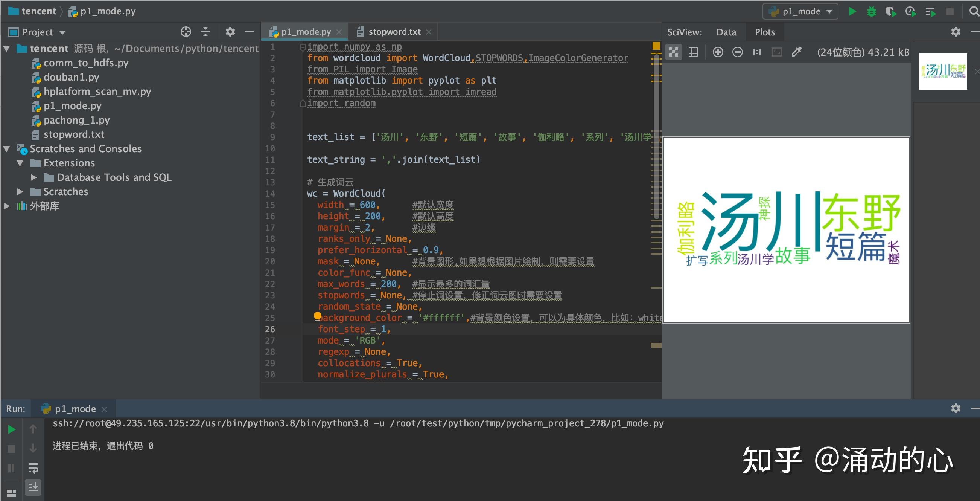
Task: Run p1_mode with coverage shield icon
Action: (891, 11)
